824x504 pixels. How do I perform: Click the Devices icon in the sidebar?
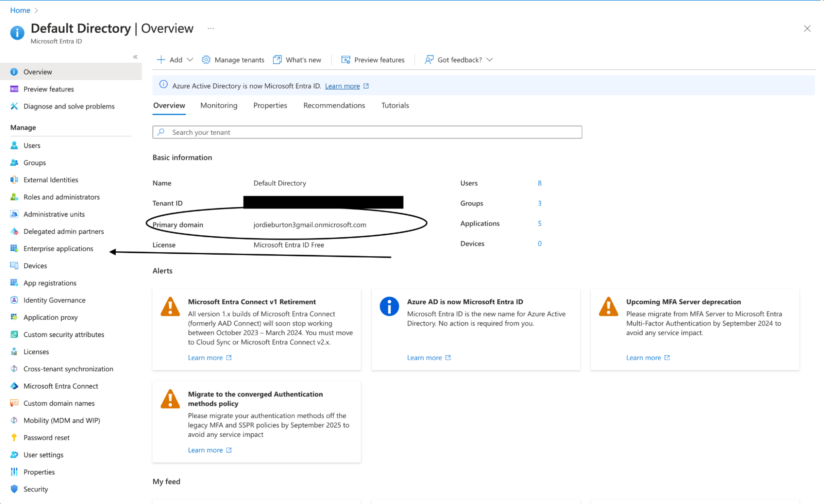(14, 266)
